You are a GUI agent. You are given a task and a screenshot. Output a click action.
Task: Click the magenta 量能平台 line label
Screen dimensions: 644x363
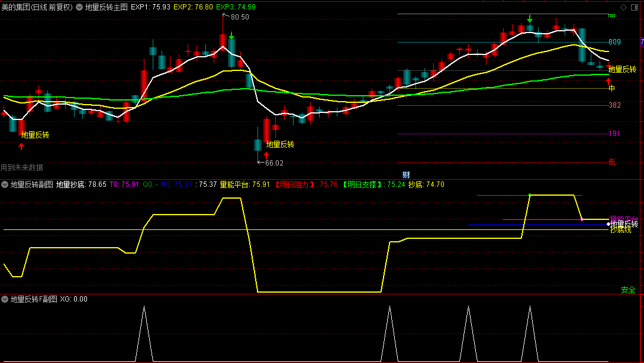(x=624, y=219)
